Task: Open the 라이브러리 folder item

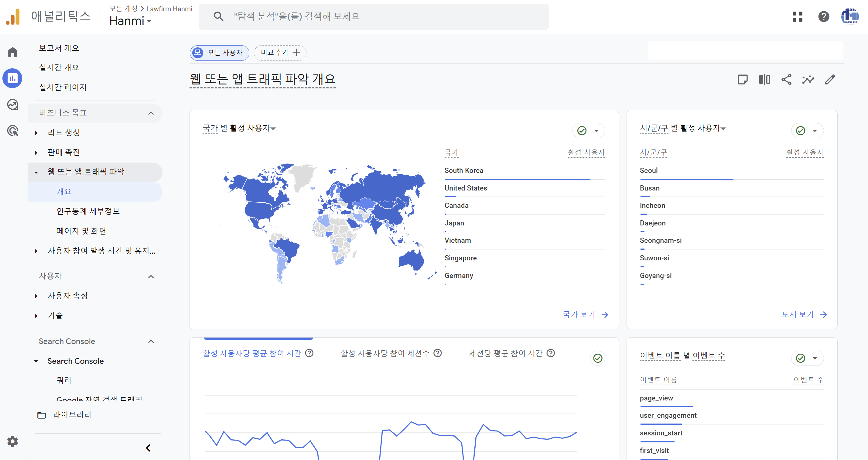Action: pyautogui.click(x=64, y=414)
